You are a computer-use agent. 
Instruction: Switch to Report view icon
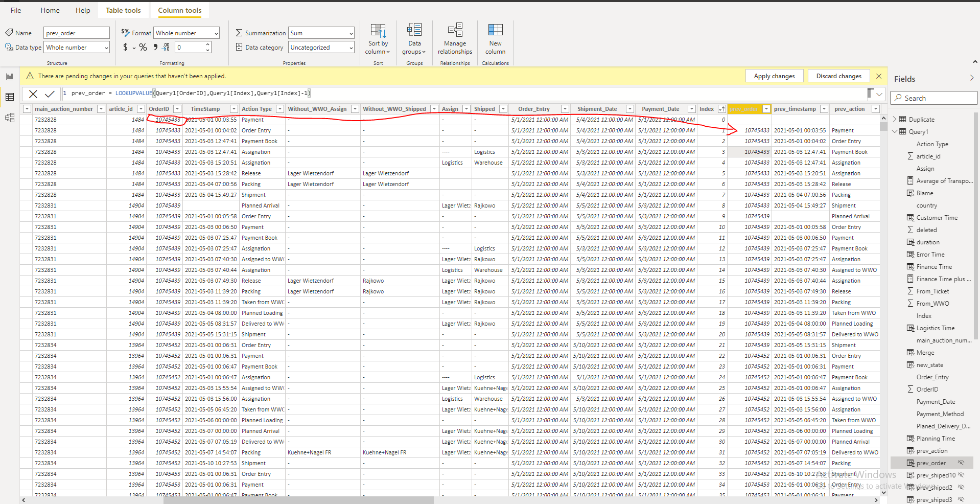pyautogui.click(x=10, y=77)
